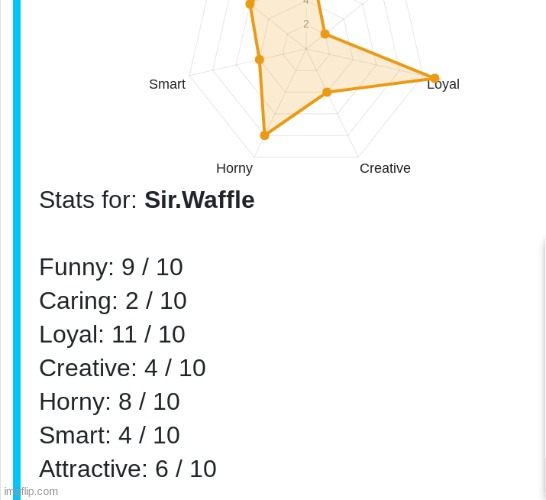Click the Horny data point on chart
The width and height of the screenshot is (546, 500).
265,135
